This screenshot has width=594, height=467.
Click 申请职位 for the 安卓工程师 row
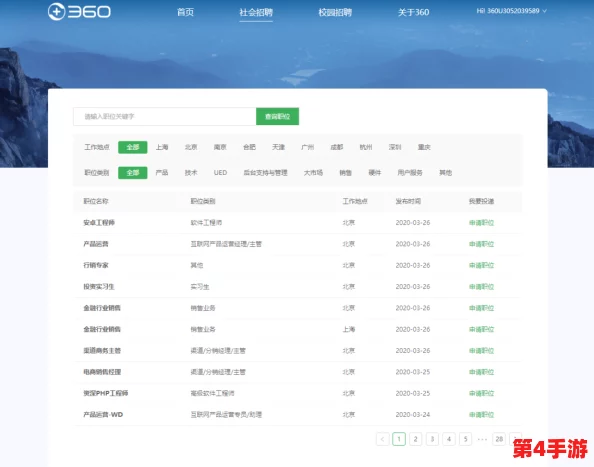pos(481,223)
